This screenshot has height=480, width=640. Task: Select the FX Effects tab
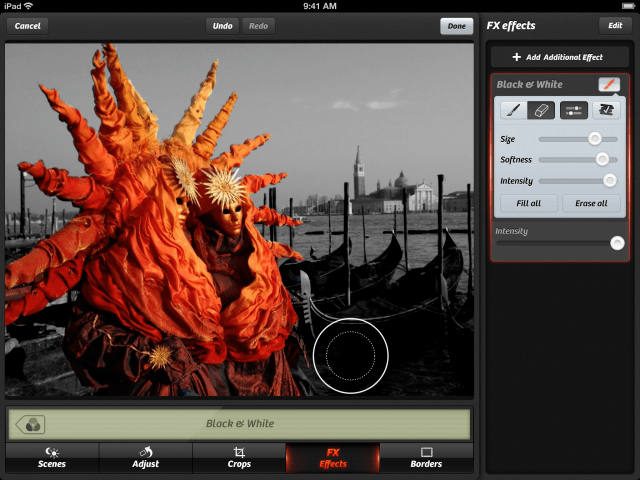pyautogui.click(x=333, y=458)
